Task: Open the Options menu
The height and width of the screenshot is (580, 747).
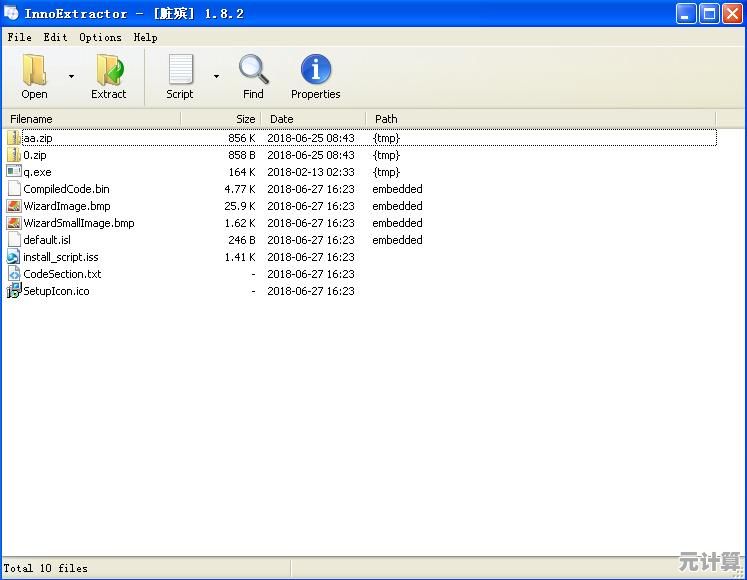Action: (100, 37)
